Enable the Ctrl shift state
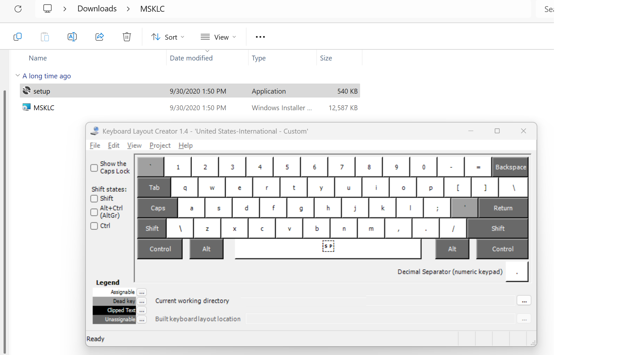 pyautogui.click(x=94, y=226)
